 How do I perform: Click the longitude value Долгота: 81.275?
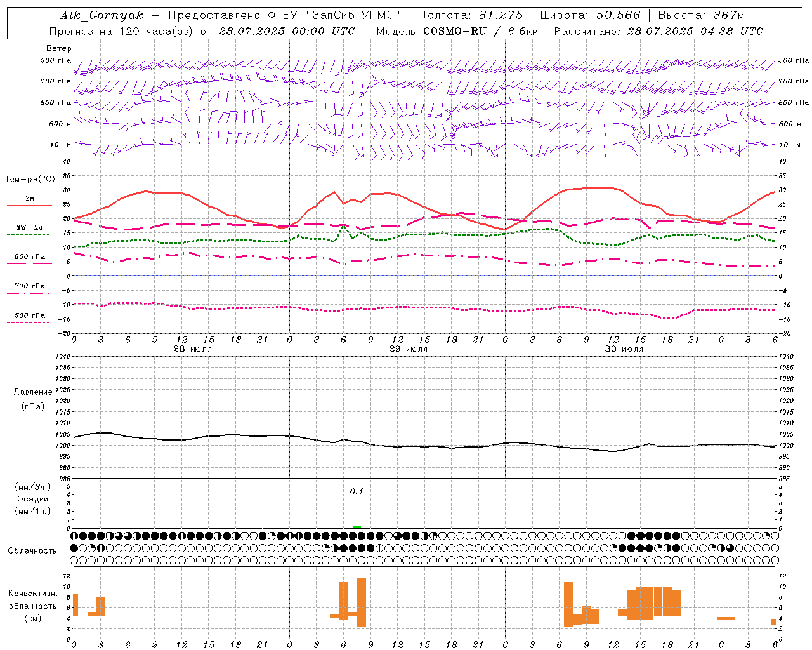tap(471, 15)
